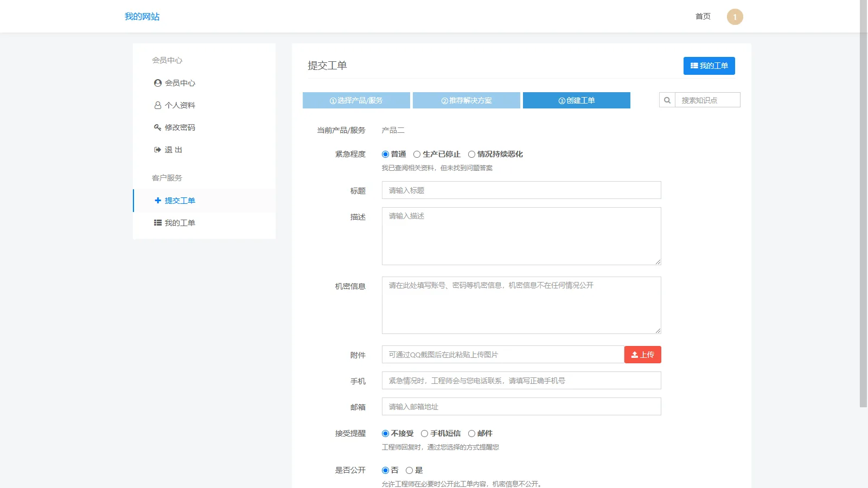Click the upload icon on the red 上传 button
The image size is (868, 488).
pyautogui.click(x=634, y=354)
